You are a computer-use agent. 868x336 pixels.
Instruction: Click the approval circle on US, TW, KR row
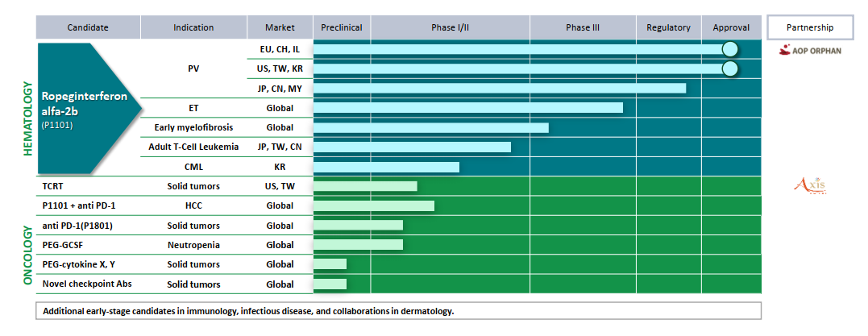coord(730,68)
